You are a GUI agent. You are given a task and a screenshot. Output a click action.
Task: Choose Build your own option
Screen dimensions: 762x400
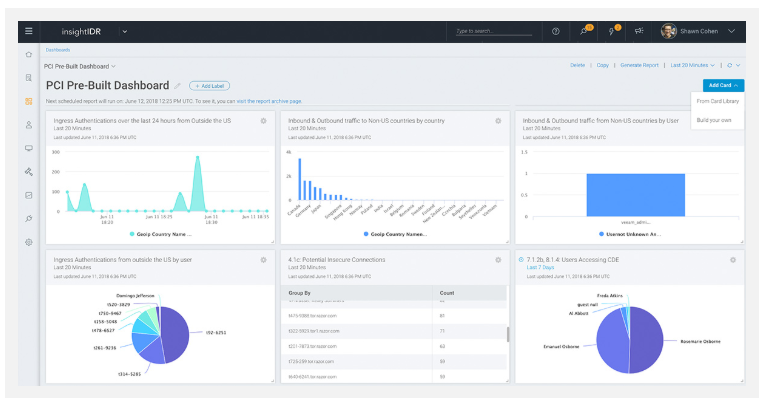[714, 120]
